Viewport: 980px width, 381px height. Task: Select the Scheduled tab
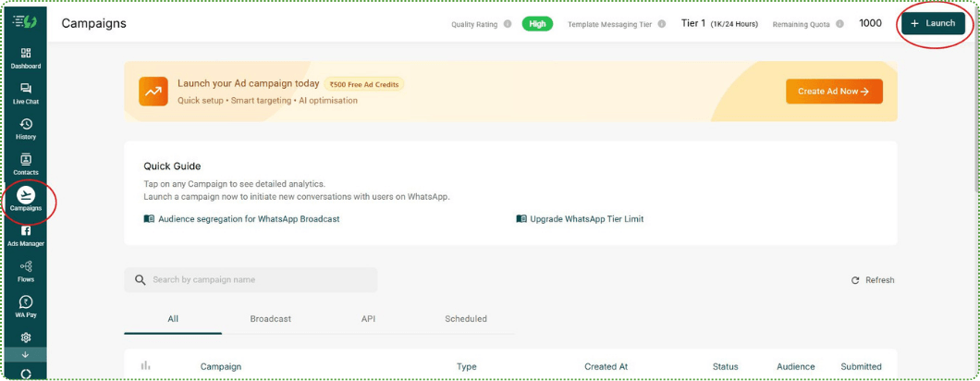(465, 319)
